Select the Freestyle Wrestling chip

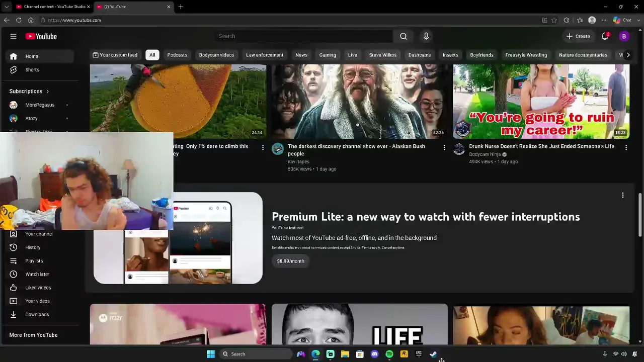526,55
